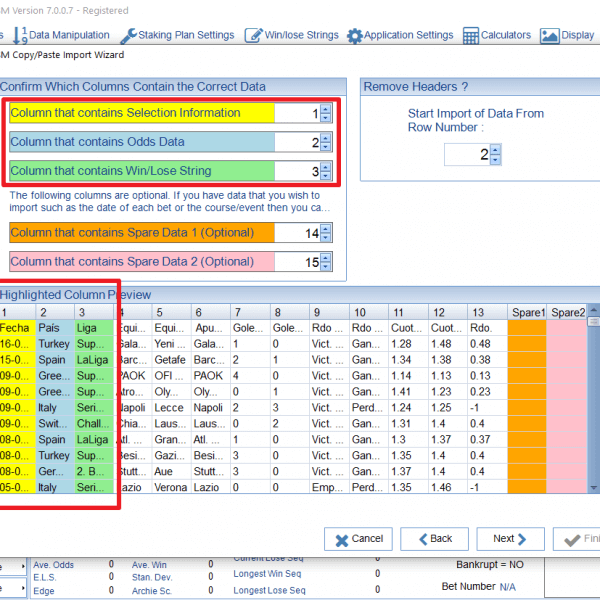Click the green Win/Lose String label
Viewport: 600px width, 600px height.
(142, 171)
